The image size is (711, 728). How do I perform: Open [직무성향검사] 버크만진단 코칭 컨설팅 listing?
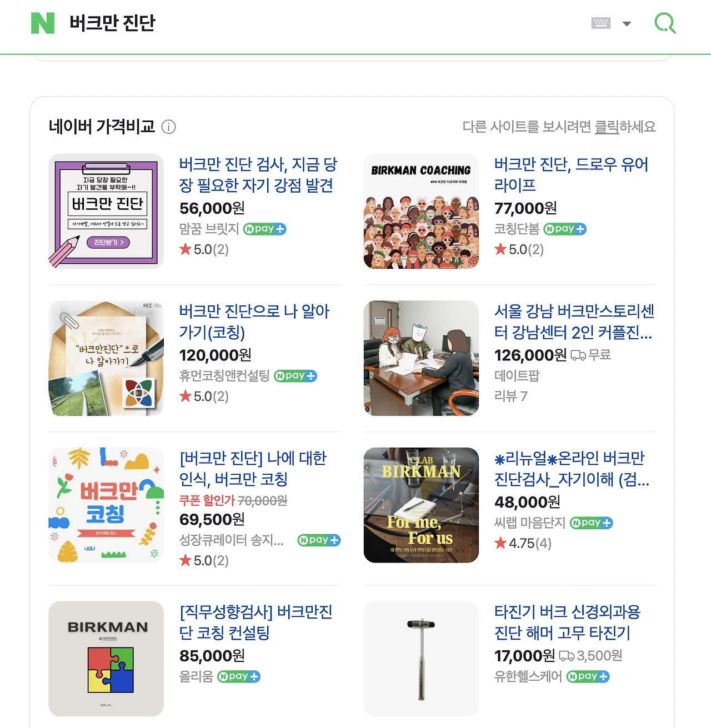256,622
